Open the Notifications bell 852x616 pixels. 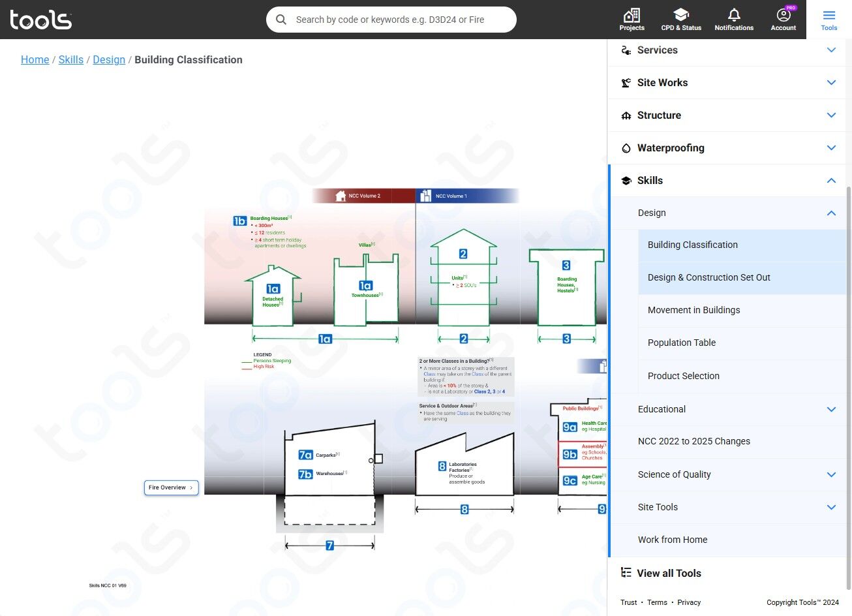click(x=734, y=20)
